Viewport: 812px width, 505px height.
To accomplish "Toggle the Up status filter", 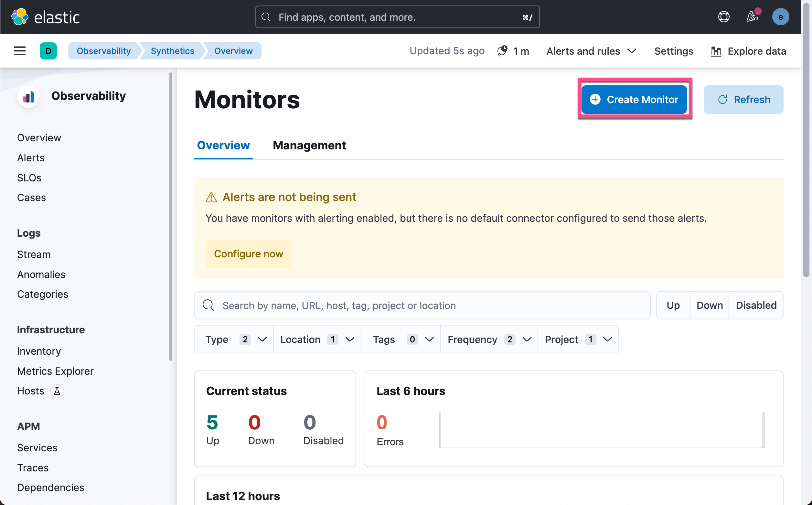I will [x=673, y=305].
